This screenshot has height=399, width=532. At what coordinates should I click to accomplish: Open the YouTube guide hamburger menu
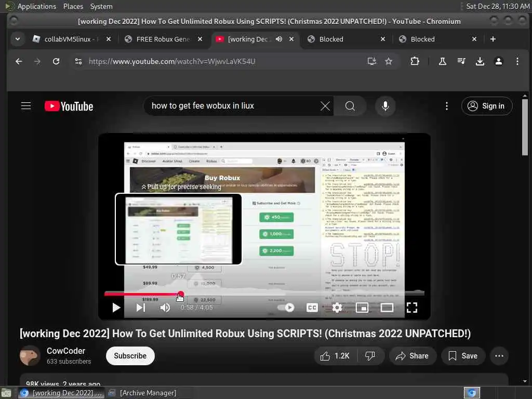pyautogui.click(x=26, y=106)
